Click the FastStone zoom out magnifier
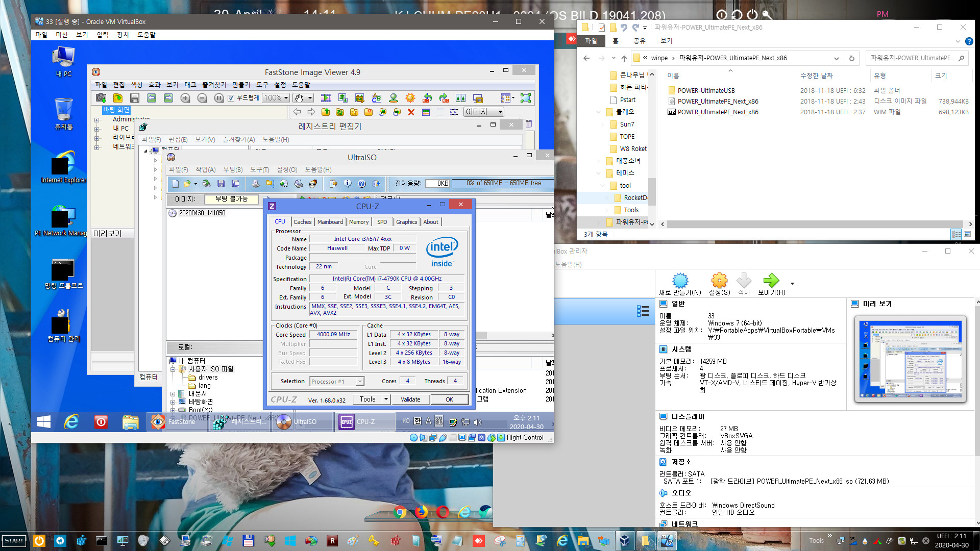Image resolution: width=980 pixels, height=551 pixels. [x=202, y=98]
